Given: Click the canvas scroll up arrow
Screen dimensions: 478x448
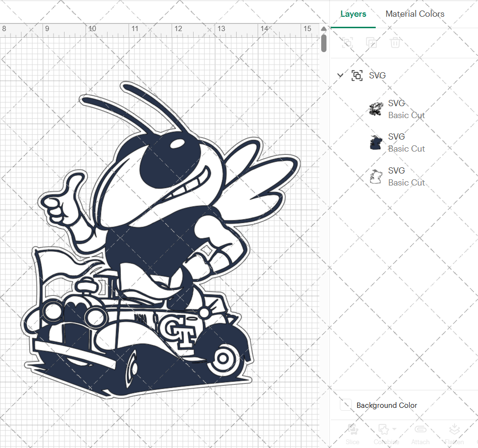Looking at the screenshot, I should 324,29.
